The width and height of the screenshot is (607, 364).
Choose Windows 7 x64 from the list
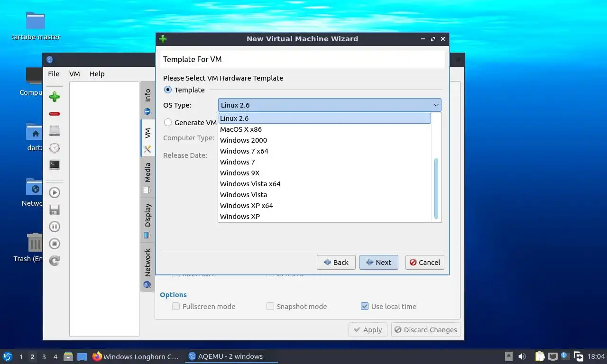tap(325, 151)
